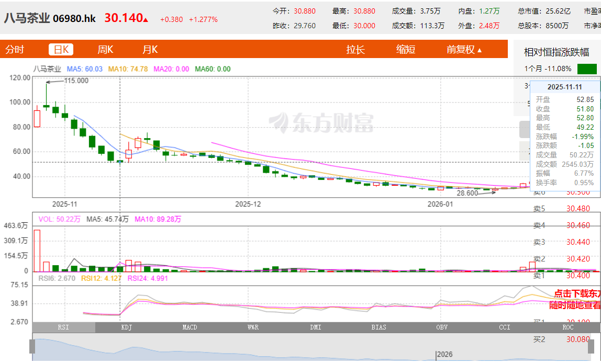Open the 前复权 adjustment dropdown

point(464,49)
